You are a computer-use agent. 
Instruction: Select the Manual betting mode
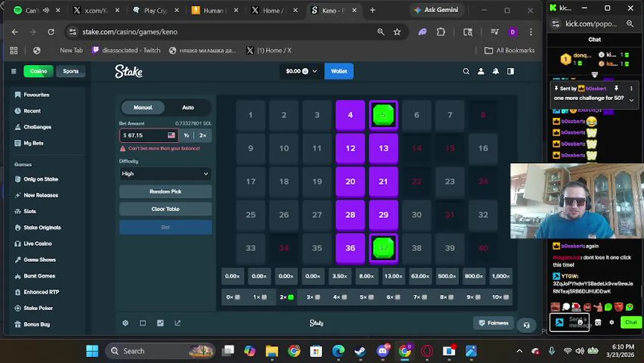143,107
